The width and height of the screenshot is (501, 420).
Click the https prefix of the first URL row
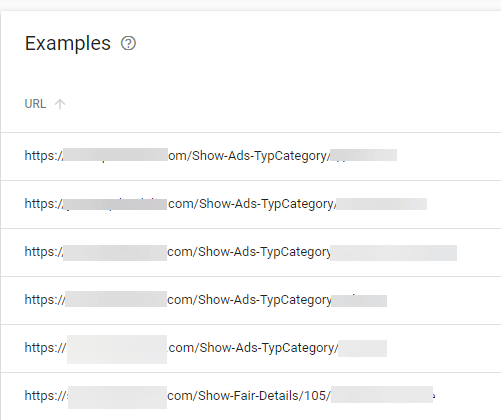point(43,156)
